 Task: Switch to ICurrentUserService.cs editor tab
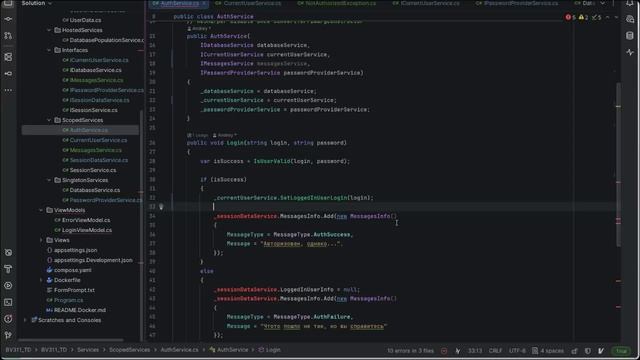point(426,3)
